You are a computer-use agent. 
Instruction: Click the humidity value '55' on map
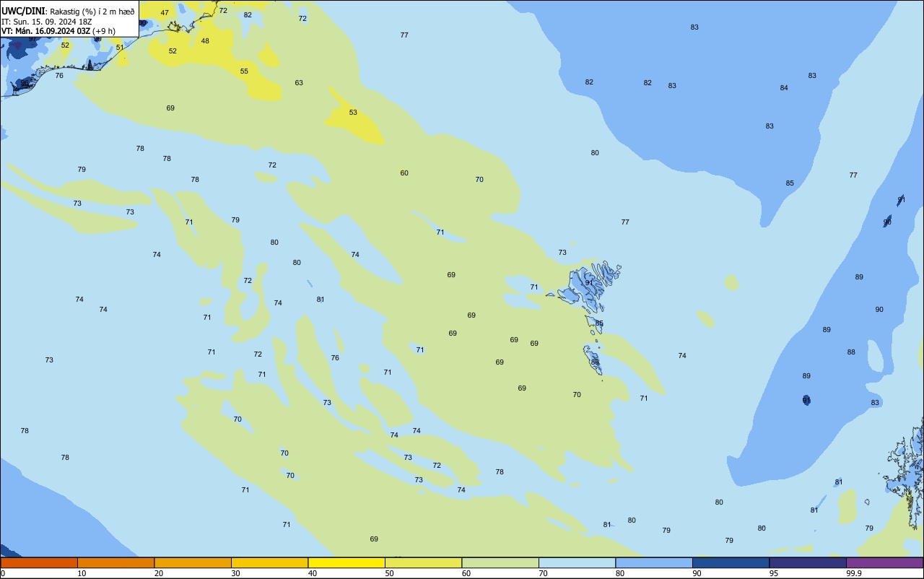[244, 71]
